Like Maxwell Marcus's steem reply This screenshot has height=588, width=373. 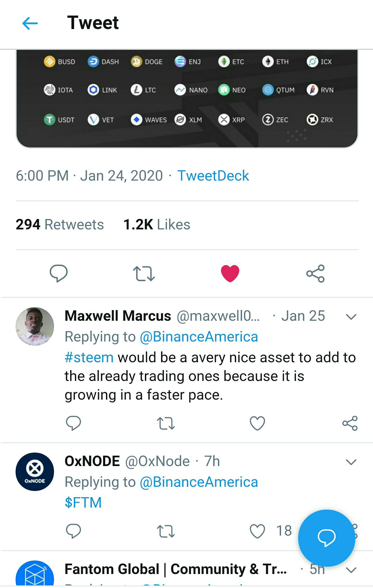coord(257,423)
